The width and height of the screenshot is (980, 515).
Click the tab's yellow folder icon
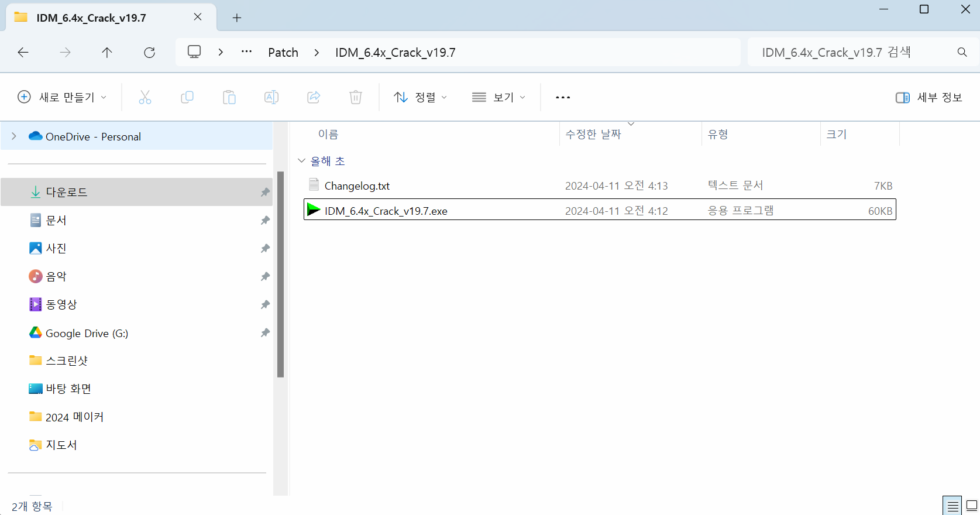(21, 17)
